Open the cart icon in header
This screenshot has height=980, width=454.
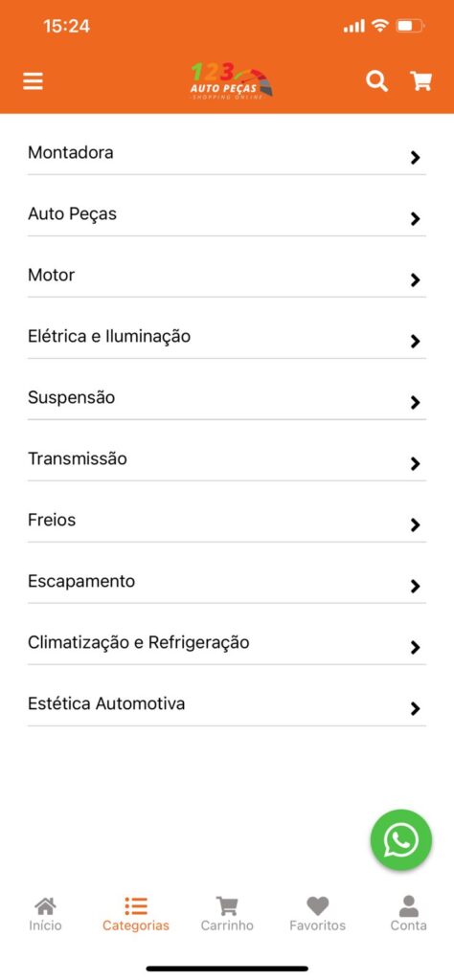click(x=420, y=81)
